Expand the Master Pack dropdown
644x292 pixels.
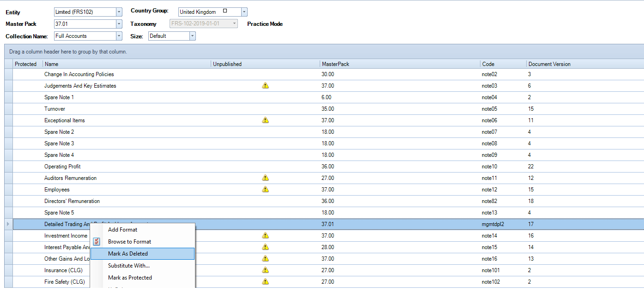119,24
